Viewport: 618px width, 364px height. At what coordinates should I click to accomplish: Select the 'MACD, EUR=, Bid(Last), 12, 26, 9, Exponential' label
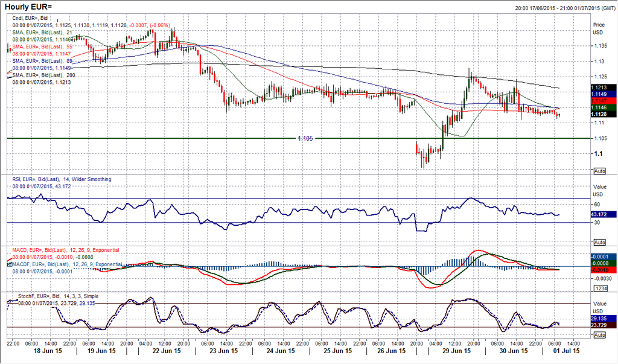[65, 250]
